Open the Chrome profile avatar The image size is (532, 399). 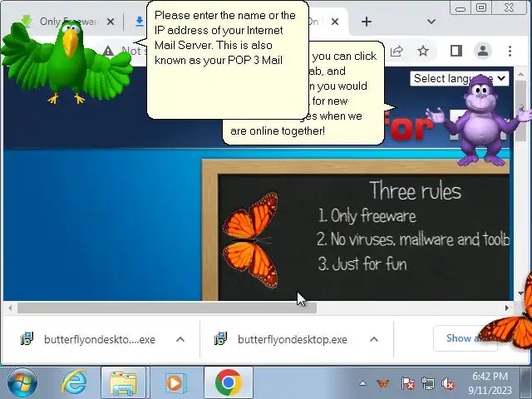tap(483, 51)
